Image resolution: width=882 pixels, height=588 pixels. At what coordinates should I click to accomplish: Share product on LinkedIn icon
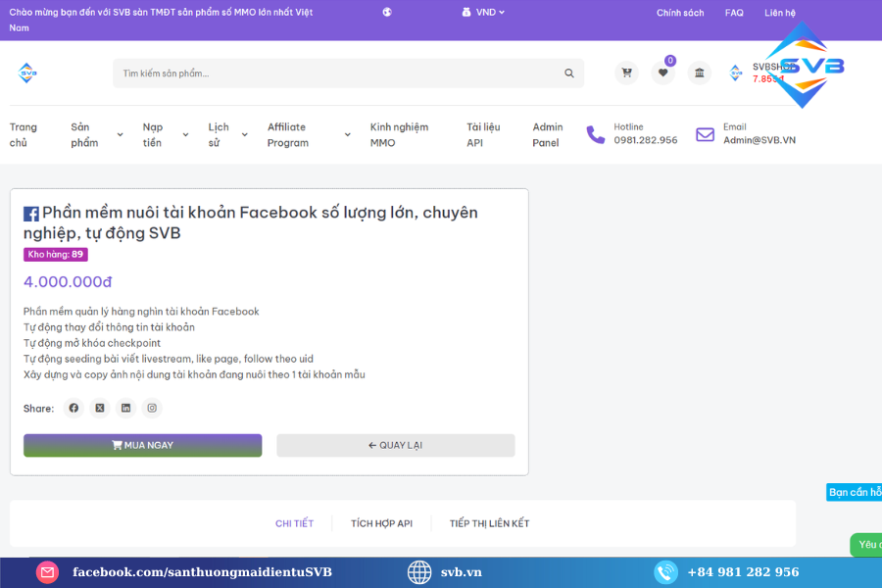[x=126, y=408]
